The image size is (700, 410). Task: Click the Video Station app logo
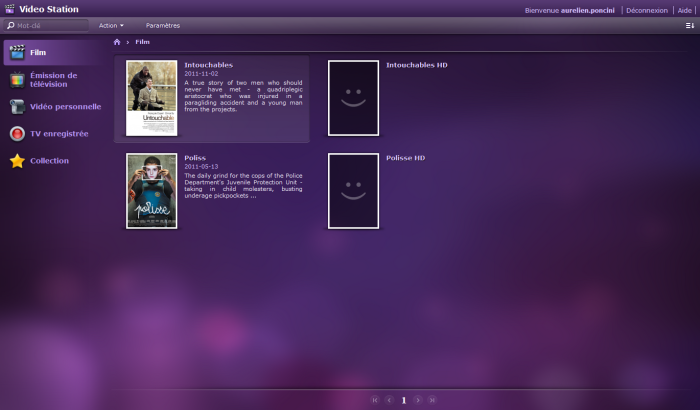click(x=10, y=9)
